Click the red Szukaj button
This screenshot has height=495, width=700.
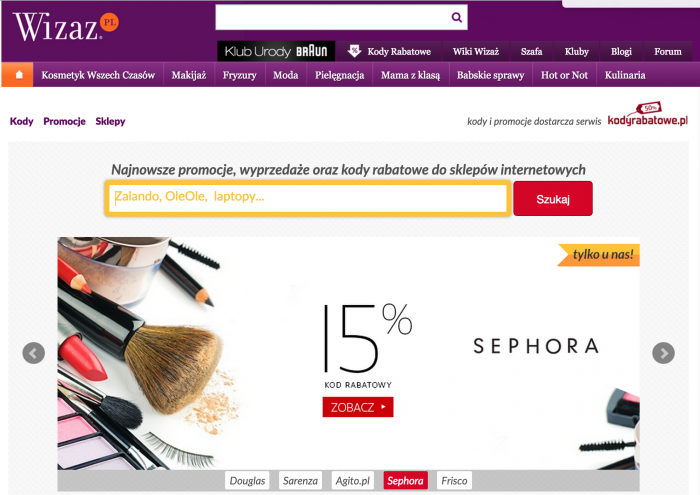point(553,199)
